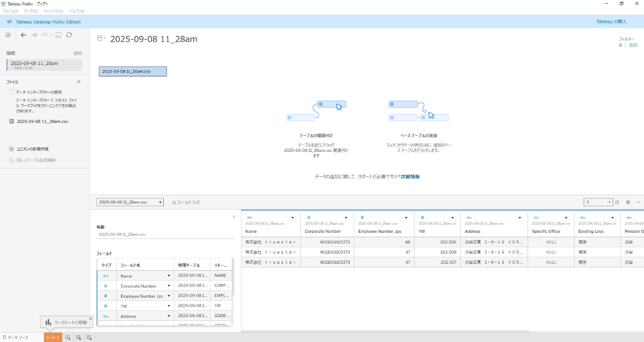The width and height of the screenshot is (644, 342).
Task: Click the 追加 link next to 接続
Action: pyautogui.click(x=77, y=53)
